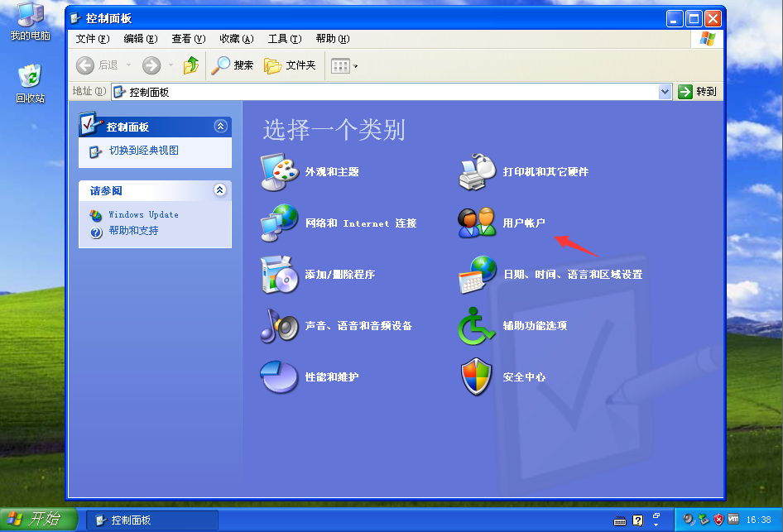Open the 文件 menu
The image size is (783, 532).
tap(93, 39)
